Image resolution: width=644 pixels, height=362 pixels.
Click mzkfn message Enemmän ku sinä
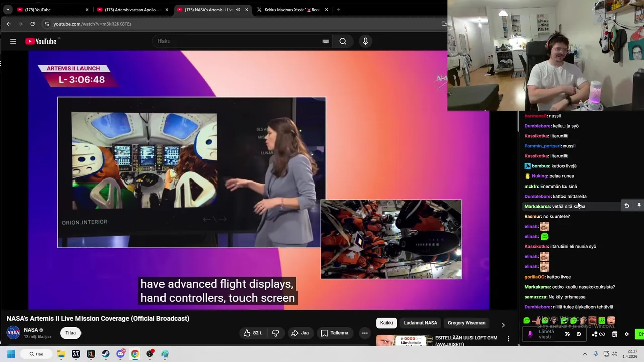pos(550,186)
